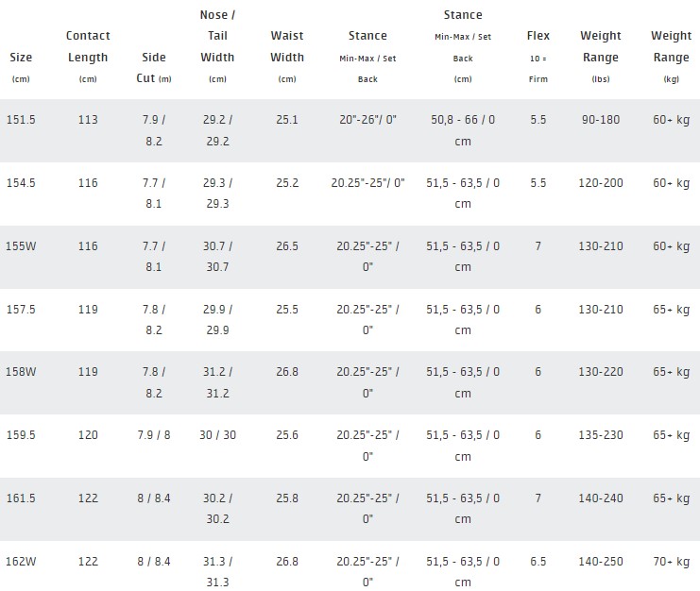Select the 135-230 lbs weight cell
This screenshot has height=591, width=700.
pyautogui.click(x=601, y=435)
